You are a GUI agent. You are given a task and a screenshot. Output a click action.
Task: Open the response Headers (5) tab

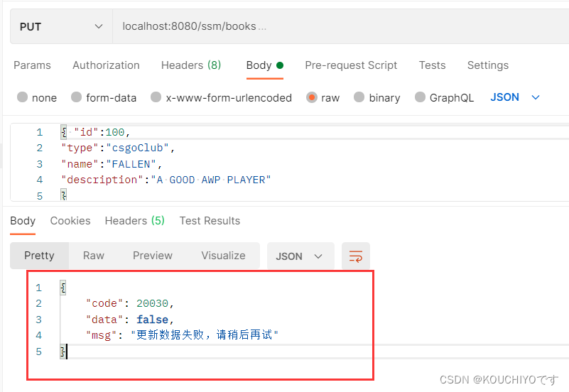pos(135,221)
